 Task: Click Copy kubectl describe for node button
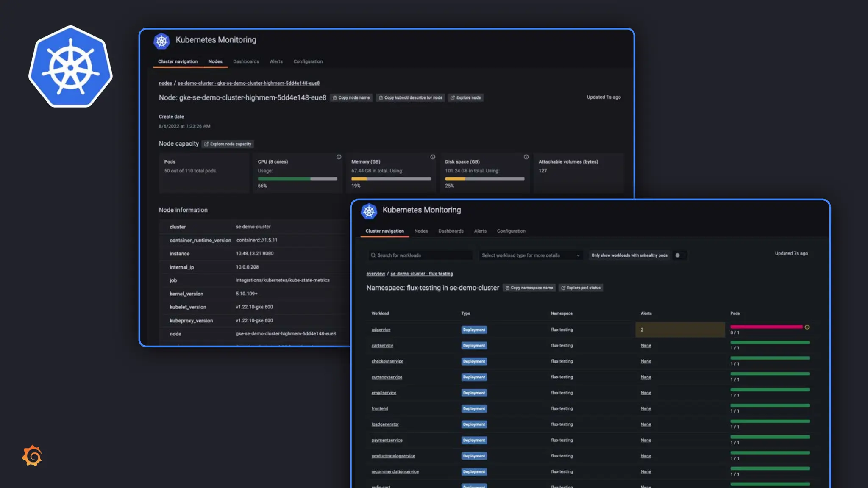tap(410, 98)
